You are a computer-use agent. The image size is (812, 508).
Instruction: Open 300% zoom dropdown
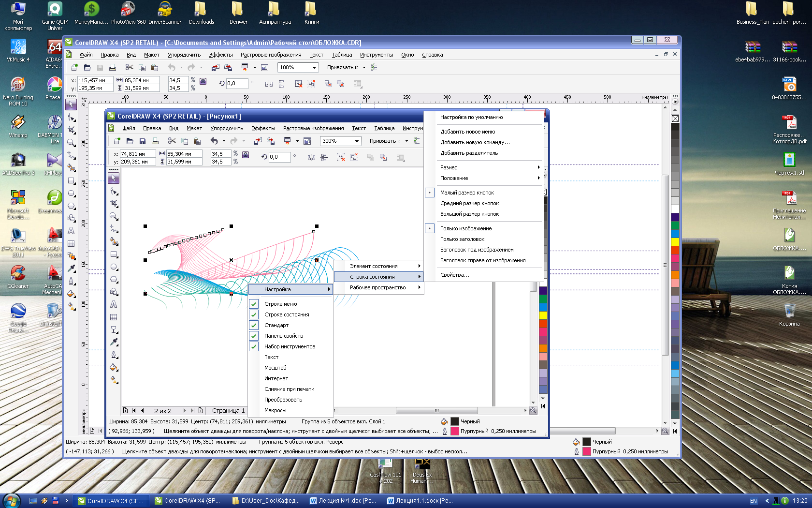pos(357,141)
